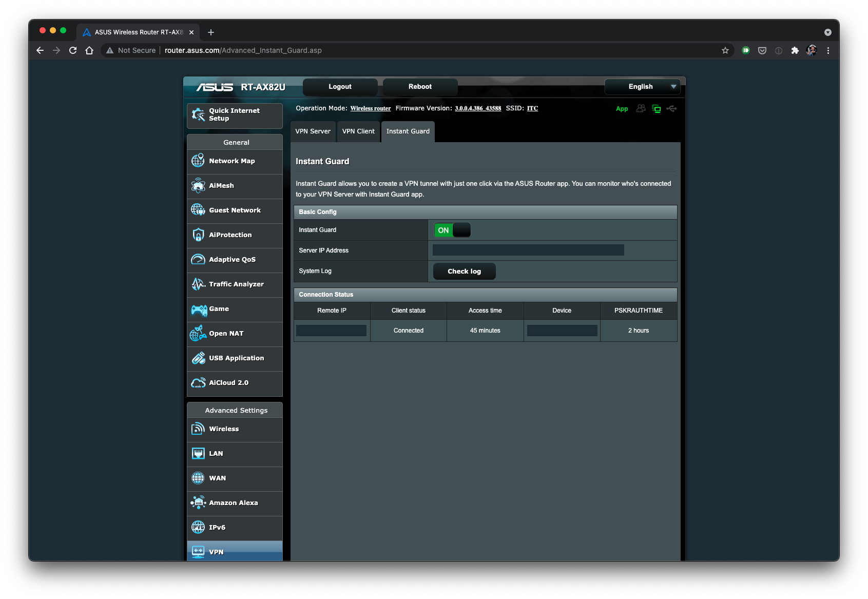Screen dimensions: 868x599
Task: Click the Game controller icon
Action: point(199,310)
